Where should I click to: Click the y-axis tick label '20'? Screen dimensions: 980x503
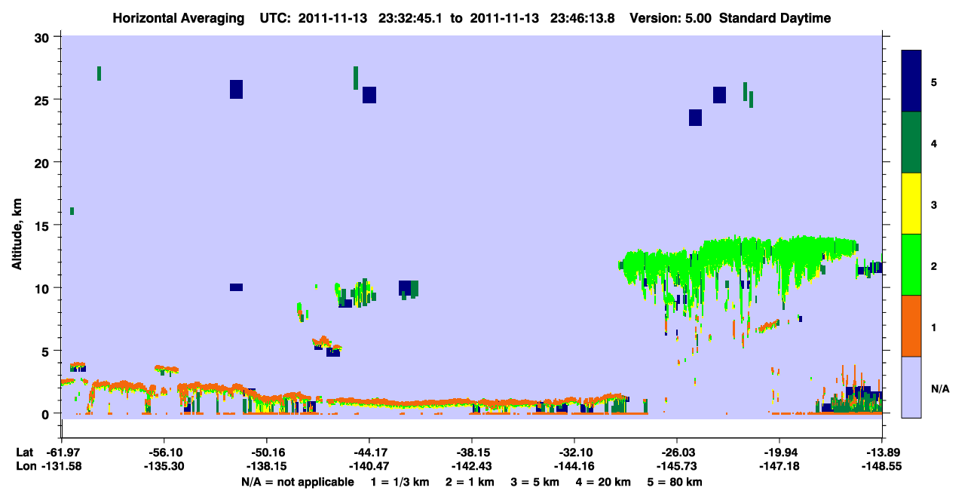point(44,163)
